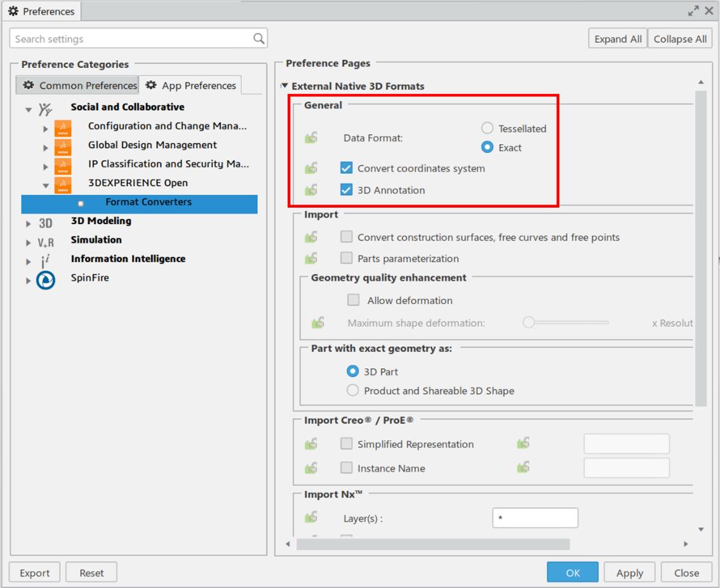Switch to Common Preferences tab
The width and height of the screenshot is (720, 588).
[x=77, y=85]
